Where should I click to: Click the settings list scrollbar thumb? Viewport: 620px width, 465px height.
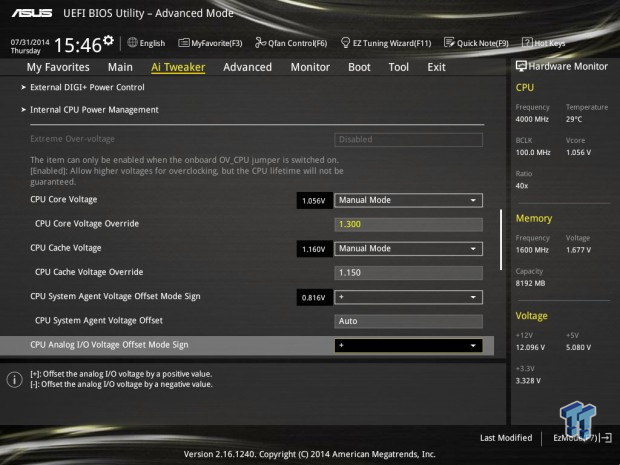(x=501, y=240)
